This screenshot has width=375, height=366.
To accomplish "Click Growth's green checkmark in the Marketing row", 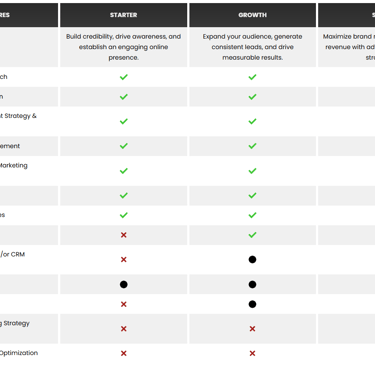I will [x=252, y=171].
